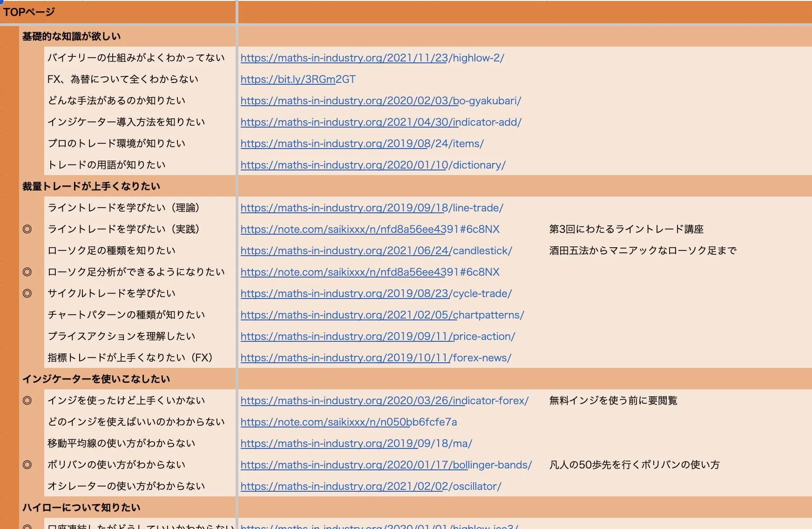The height and width of the screenshot is (529, 812).
Task: Open the candlestick article URL
Action: [376, 251]
